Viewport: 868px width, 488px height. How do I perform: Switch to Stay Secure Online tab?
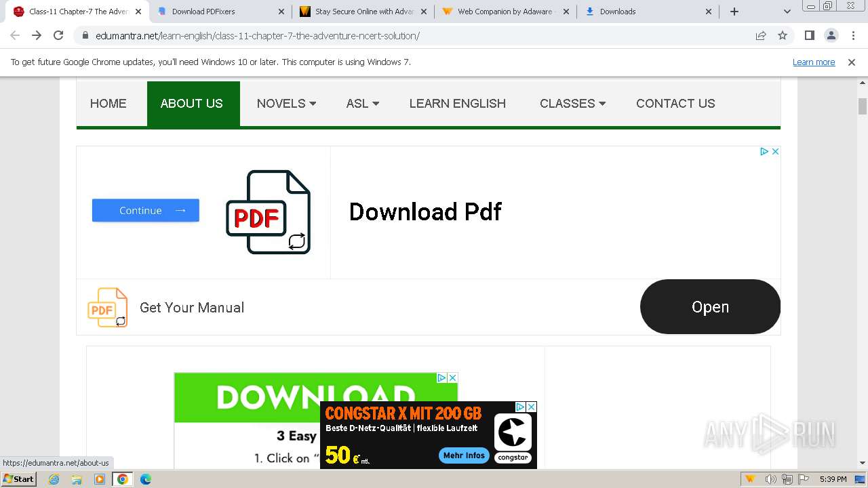pyautogui.click(x=364, y=12)
